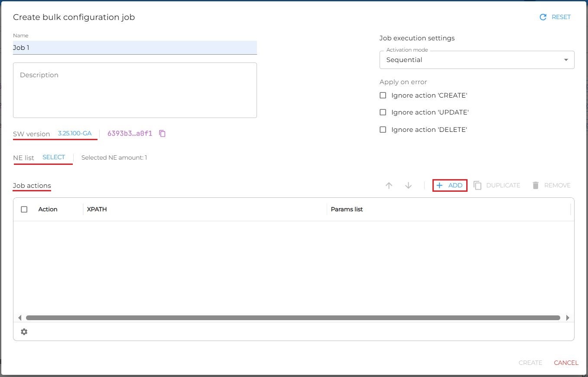Click inside the Description text area

point(135,90)
